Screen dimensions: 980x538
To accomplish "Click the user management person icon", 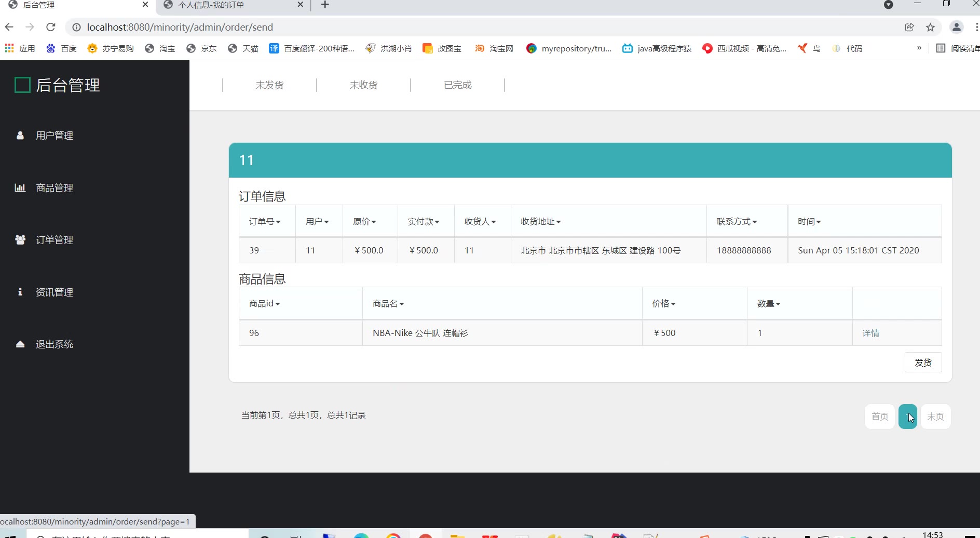I will (20, 136).
